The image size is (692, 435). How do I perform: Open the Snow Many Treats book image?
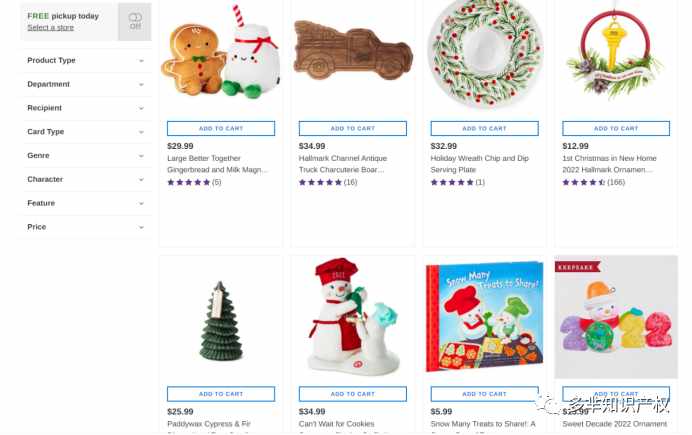(x=485, y=316)
